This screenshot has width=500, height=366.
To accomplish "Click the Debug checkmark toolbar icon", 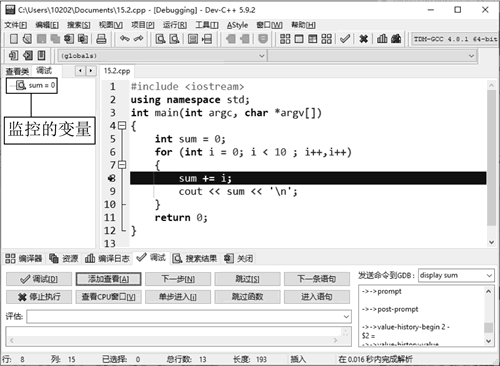I will (345, 39).
